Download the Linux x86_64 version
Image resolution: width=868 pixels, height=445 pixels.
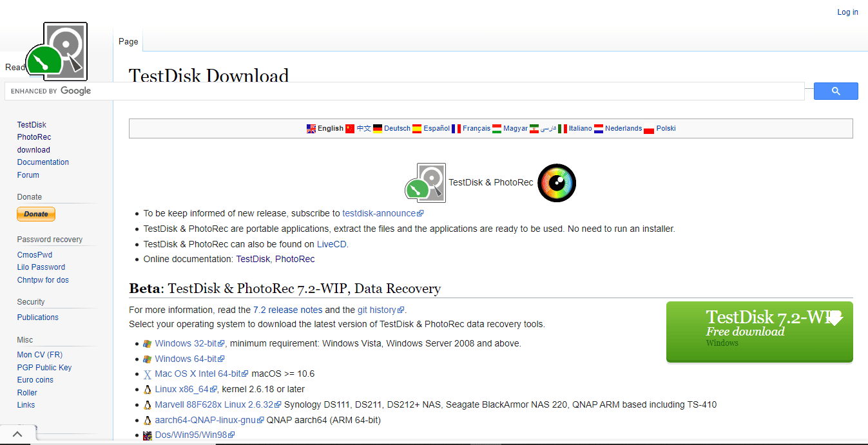coord(186,390)
